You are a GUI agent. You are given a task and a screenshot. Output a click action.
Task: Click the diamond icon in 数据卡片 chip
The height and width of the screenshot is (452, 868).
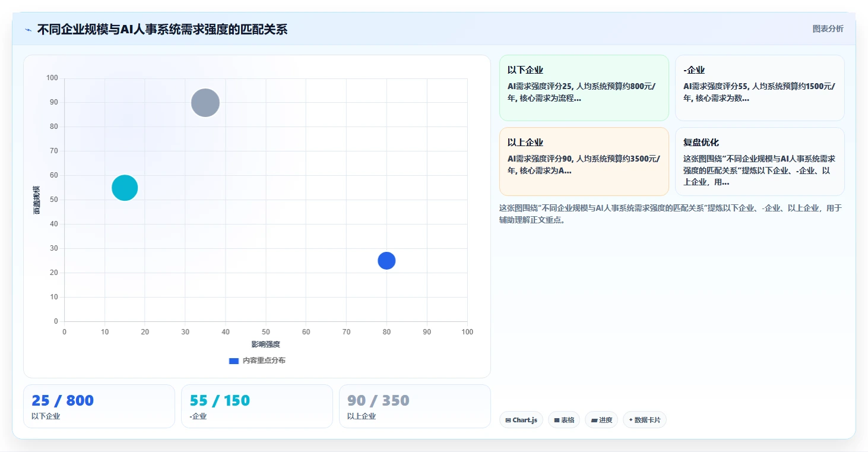[x=631, y=420]
